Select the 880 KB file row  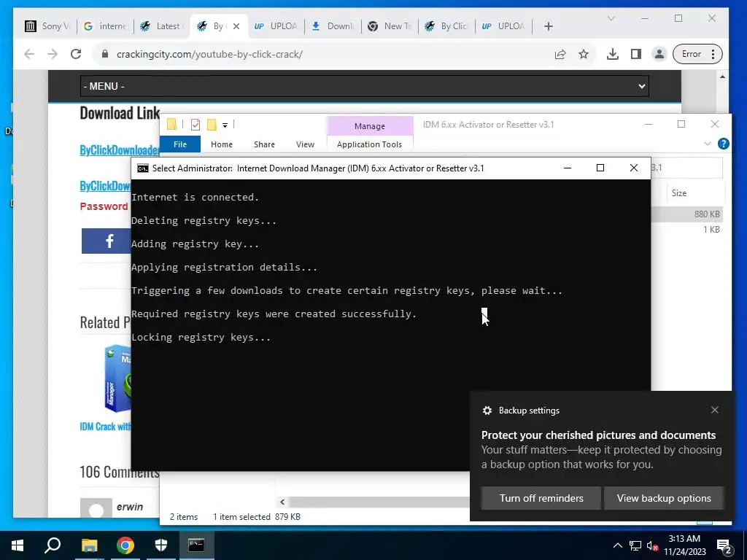pos(687,214)
